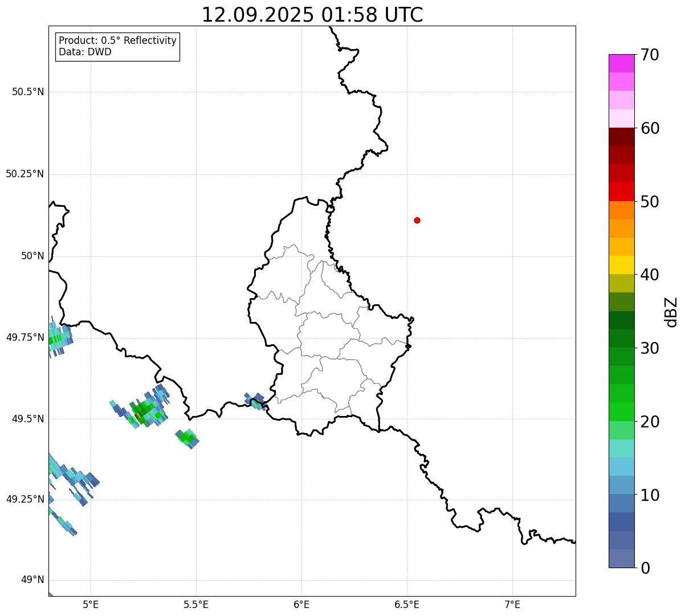Image resolution: width=685 pixels, height=616 pixels.
Task: Click the 6.5°E longitude label
Action: coord(407,604)
